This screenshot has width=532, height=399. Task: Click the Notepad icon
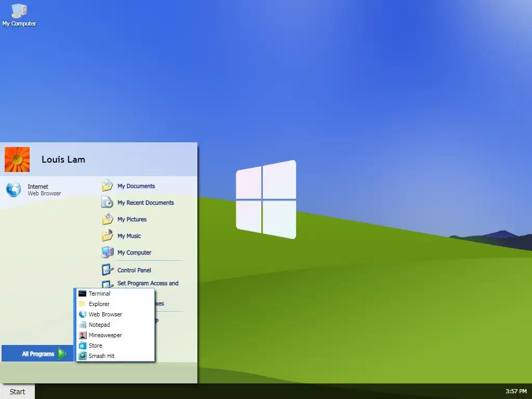coord(83,325)
